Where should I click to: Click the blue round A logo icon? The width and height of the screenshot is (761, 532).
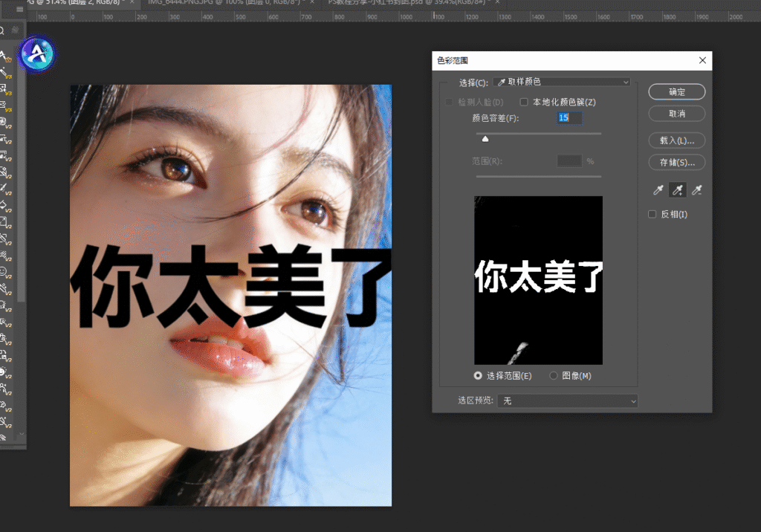pyautogui.click(x=36, y=54)
